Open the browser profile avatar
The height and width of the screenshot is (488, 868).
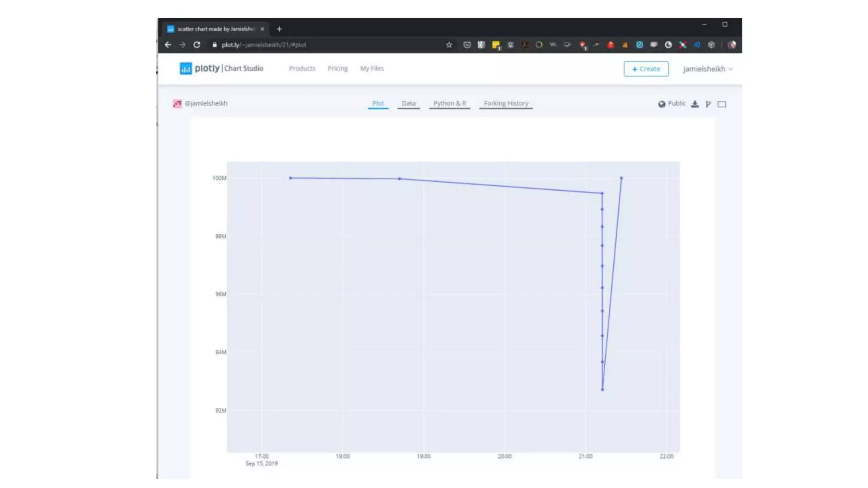point(732,45)
